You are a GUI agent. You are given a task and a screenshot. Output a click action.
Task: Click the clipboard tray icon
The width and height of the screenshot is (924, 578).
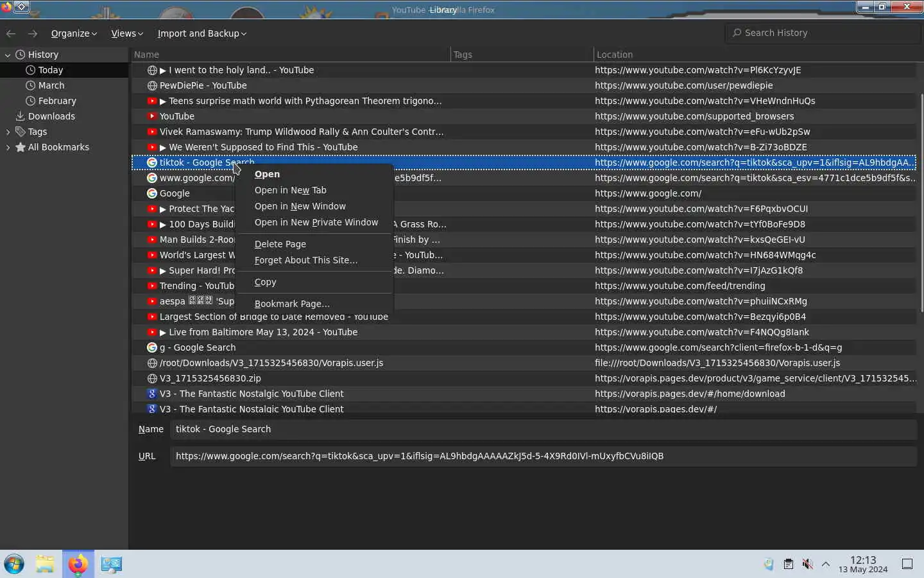(x=788, y=565)
